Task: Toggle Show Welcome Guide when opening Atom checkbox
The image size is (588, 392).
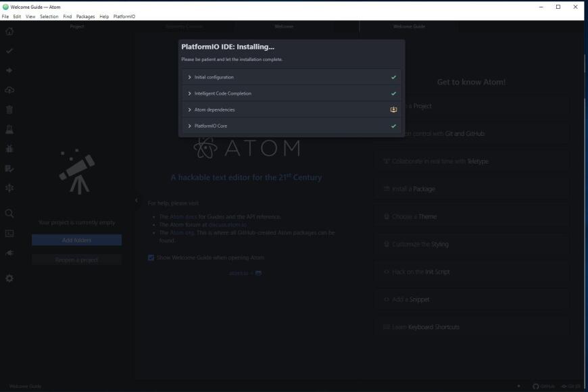Action: coord(151,258)
